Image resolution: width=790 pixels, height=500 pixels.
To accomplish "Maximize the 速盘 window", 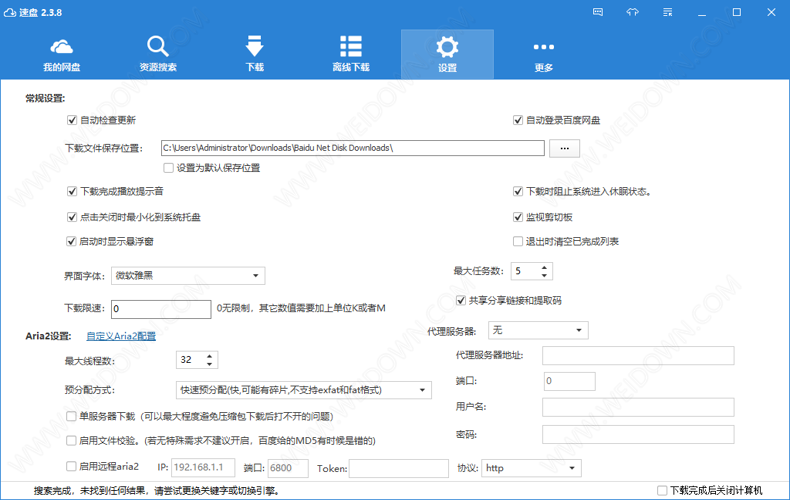I will pyautogui.click(x=737, y=12).
